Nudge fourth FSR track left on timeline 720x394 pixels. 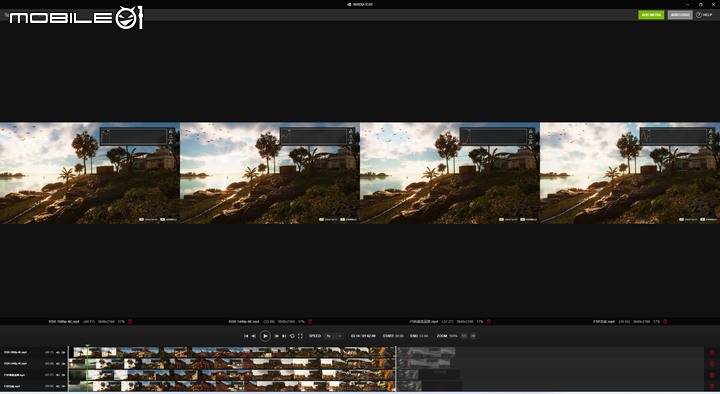58,386
